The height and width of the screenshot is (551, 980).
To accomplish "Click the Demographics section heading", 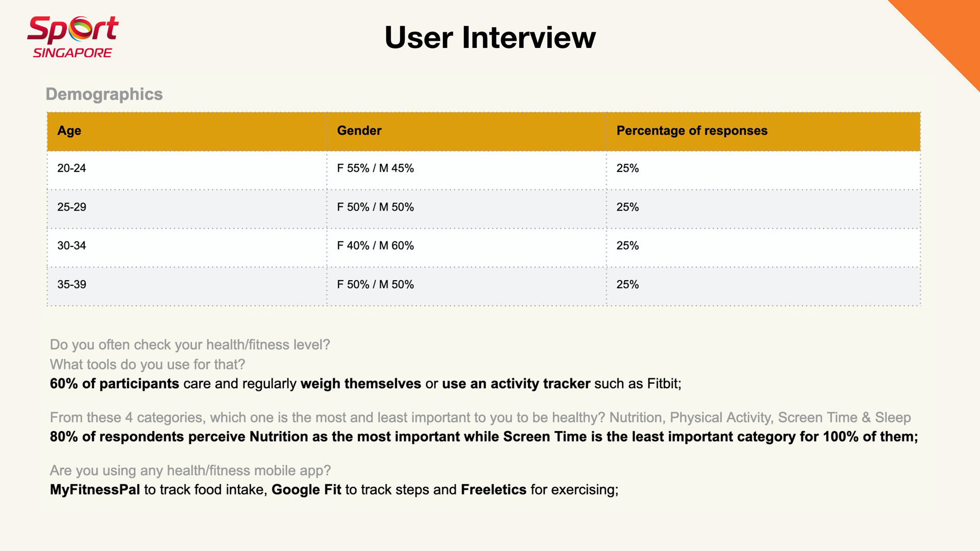I will (x=104, y=94).
